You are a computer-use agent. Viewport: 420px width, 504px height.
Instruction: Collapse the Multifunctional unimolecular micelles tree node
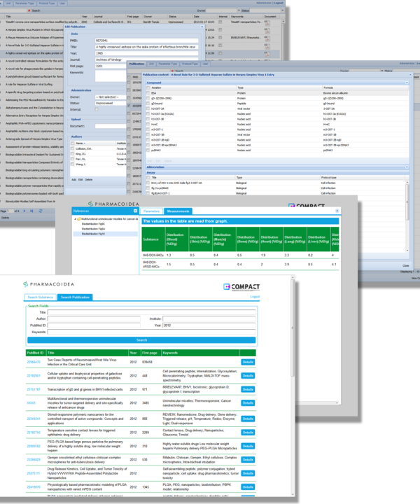pos(75,219)
